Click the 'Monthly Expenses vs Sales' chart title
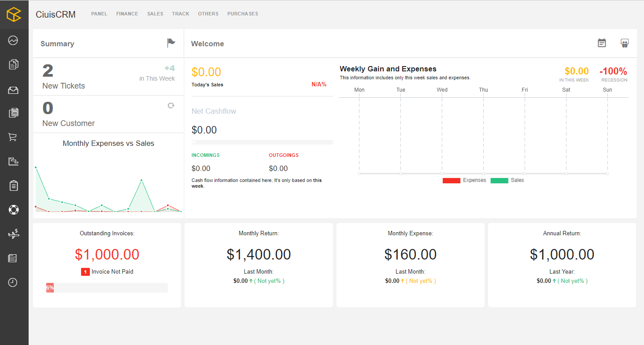 tap(108, 143)
